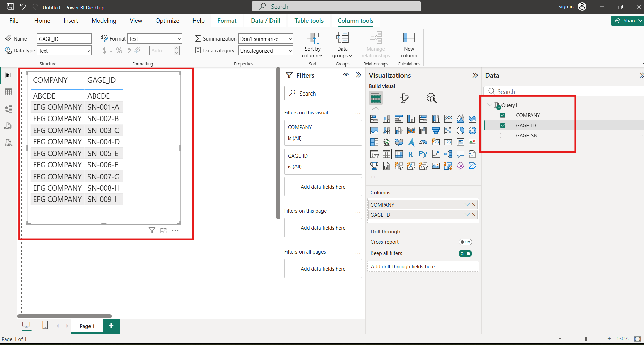The height and width of the screenshot is (345, 644).
Task: Choose the donut chart visual
Action: [472, 131]
